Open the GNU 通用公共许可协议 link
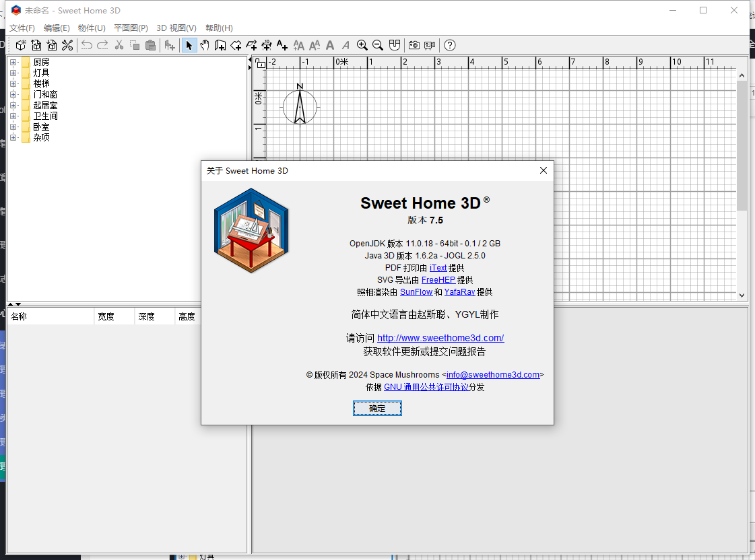Viewport: 755px width, 560px height. (x=426, y=387)
